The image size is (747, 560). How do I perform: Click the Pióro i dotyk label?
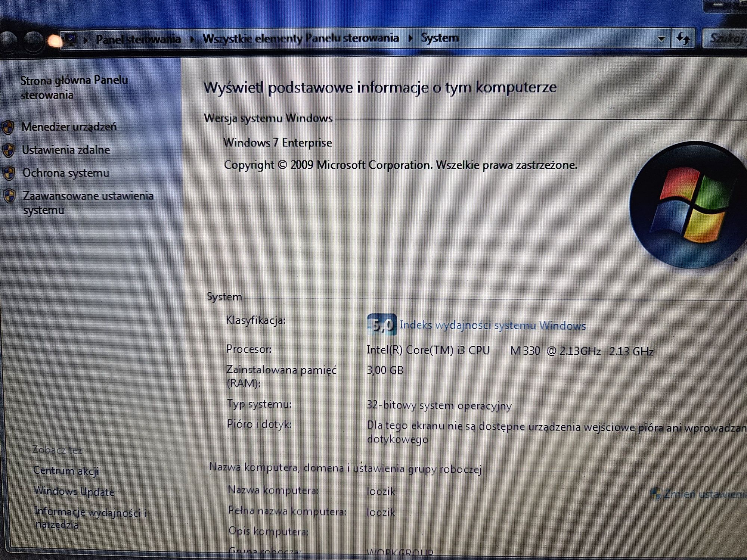click(259, 424)
